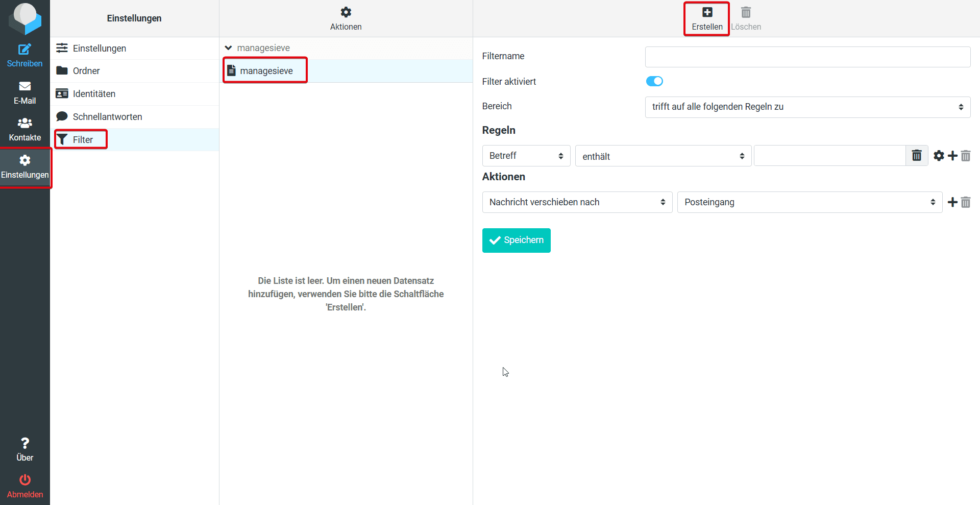Expand the Posteingang folder dropdown
This screenshot has width=980, height=505.
tap(809, 202)
